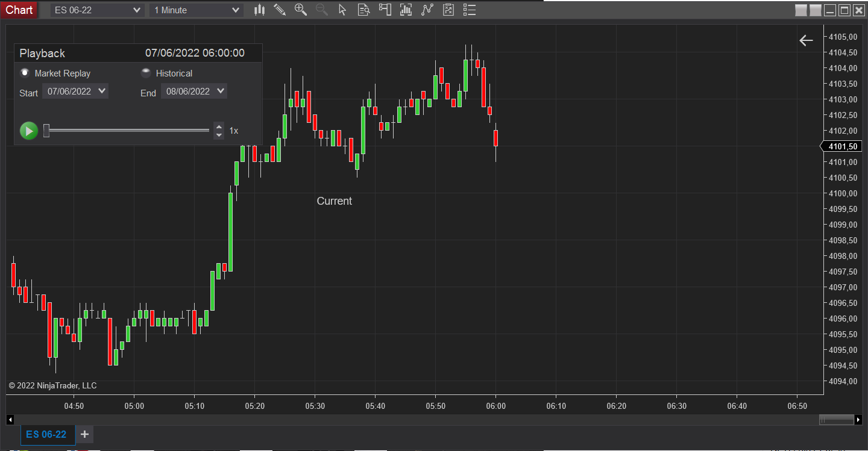Screen dimensions: 868x451
Task: Open the ES 06-22 instrument dropdown
Action: coord(97,10)
